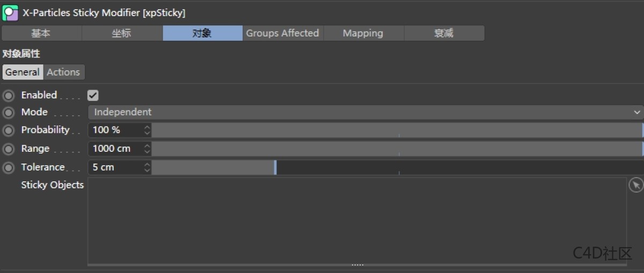Click the Probability value spinner arrows

point(147,130)
